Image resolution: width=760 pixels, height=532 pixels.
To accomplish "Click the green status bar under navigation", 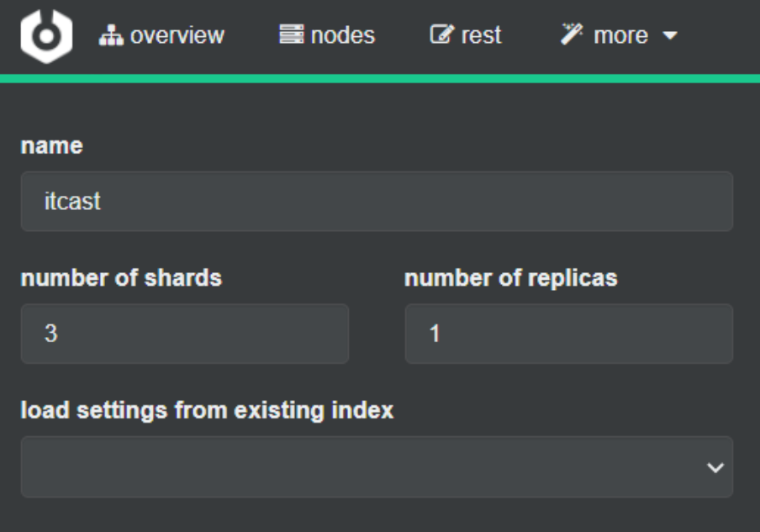I will [x=380, y=78].
